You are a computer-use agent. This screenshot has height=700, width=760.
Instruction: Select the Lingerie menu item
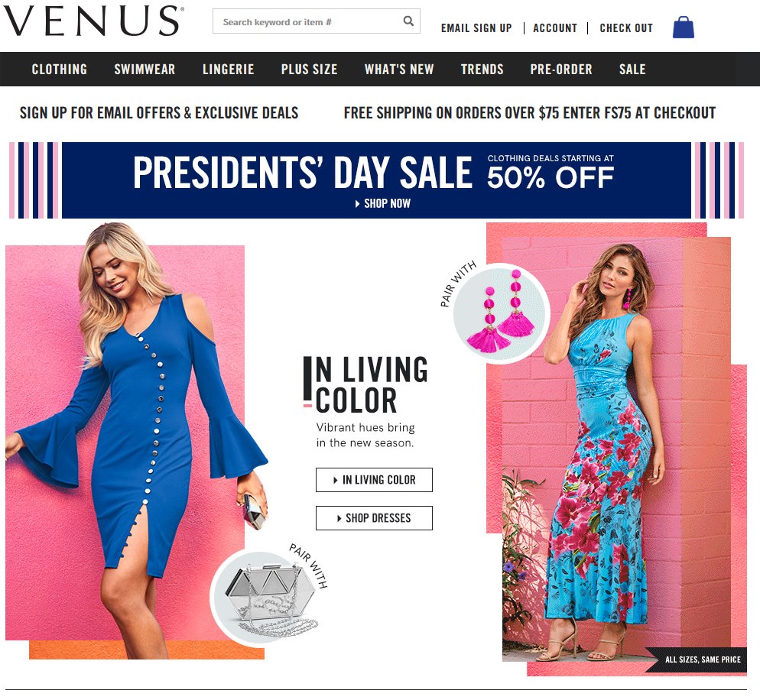tap(229, 70)
